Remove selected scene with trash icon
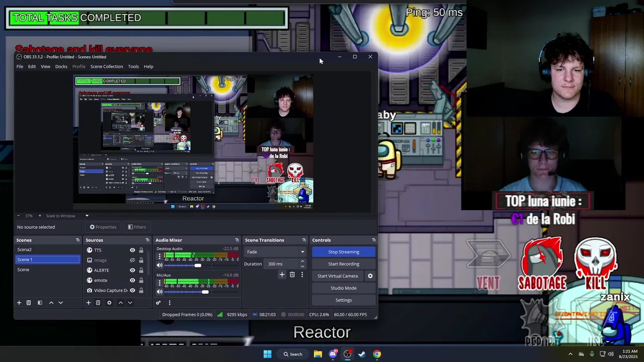Screen dimensions: 644x362 click(x=29, y=303)
